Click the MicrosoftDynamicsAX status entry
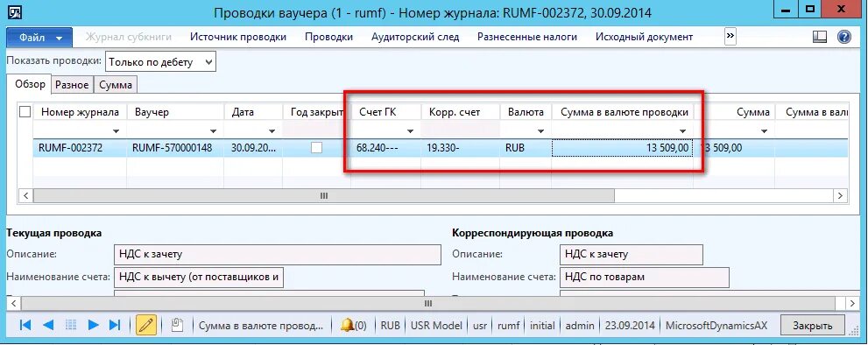Viewport: 868px width, 345px height. 716,326
